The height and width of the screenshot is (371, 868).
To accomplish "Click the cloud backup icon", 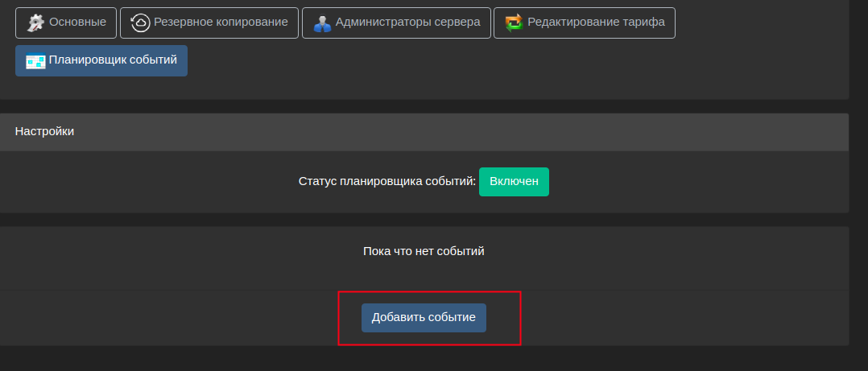I will [141, 23].
